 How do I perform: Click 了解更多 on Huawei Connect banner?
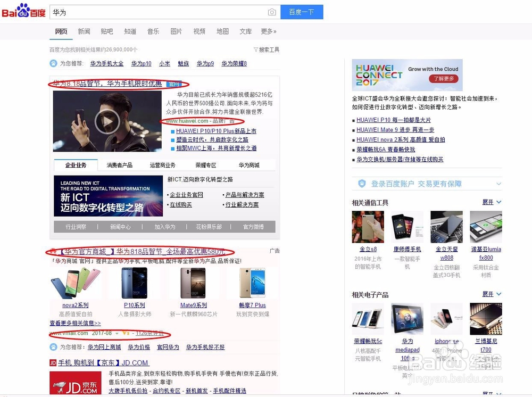coord(444,79)
